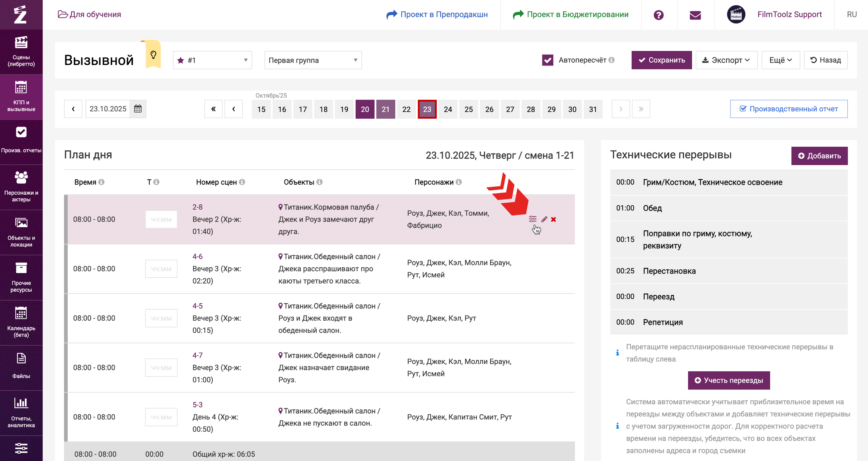Open Персонажи и актеры in the sidebar
This screenshot has height=461, width=868.
coord(21,187)
